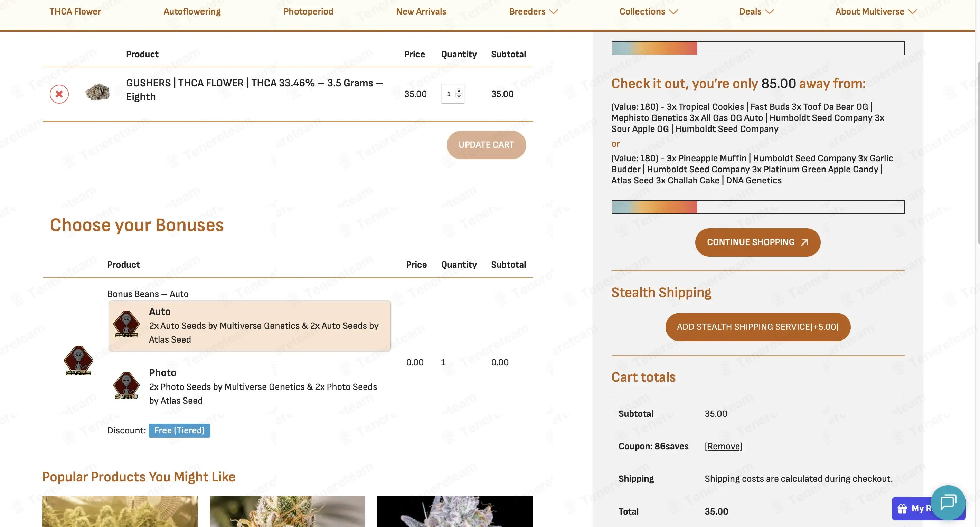Screen dimensions: 980x527
Task: Open the second popular product image
Action: 287,511
